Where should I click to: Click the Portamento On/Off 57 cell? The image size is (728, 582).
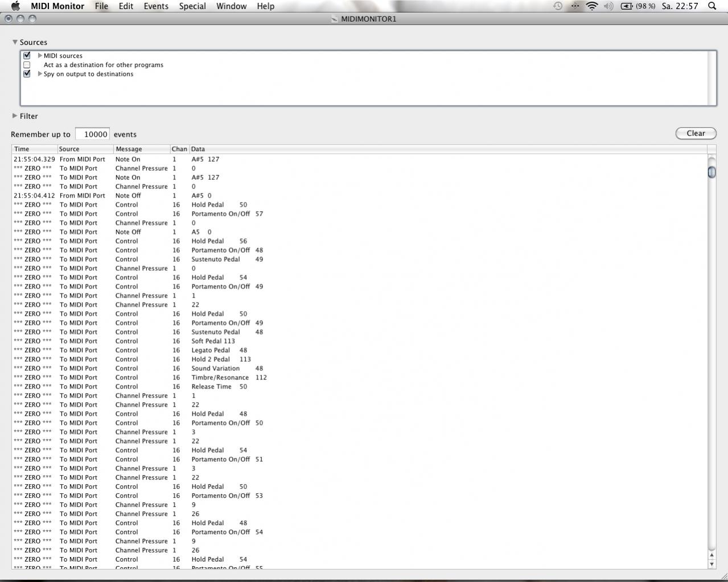(x=227, y=214)
